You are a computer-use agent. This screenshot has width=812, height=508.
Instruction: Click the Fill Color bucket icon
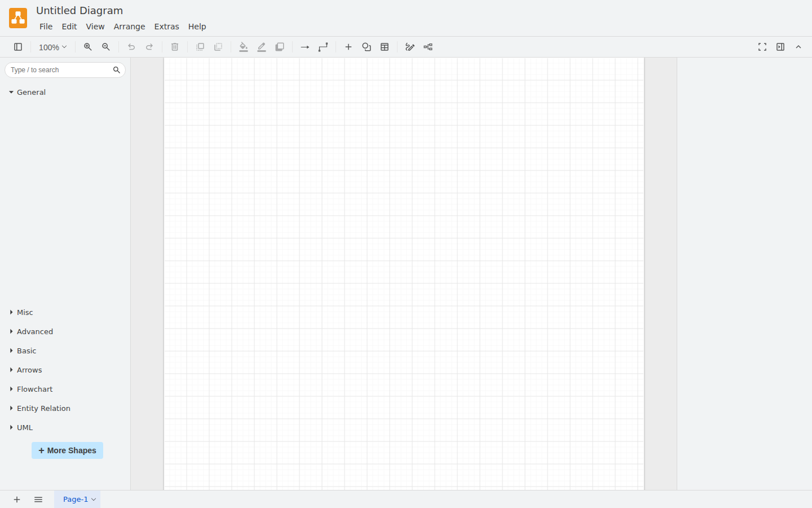244,47
